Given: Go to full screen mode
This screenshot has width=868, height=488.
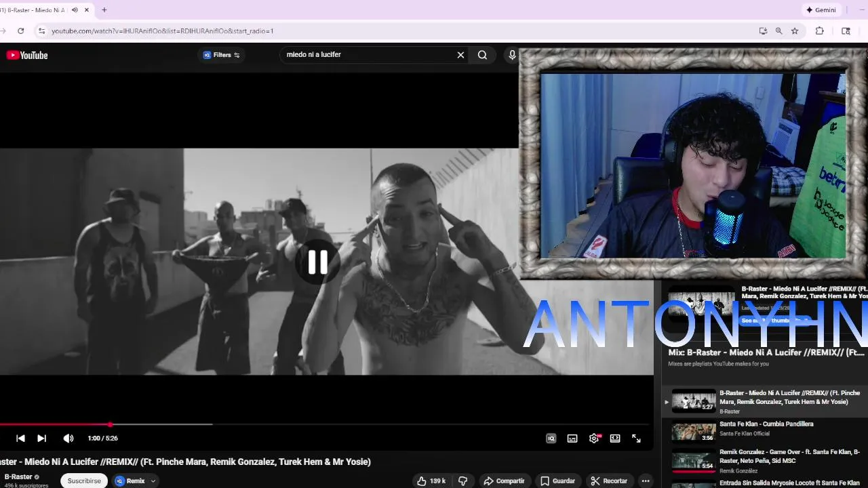Looking at the screenshot, I should 636,439.
